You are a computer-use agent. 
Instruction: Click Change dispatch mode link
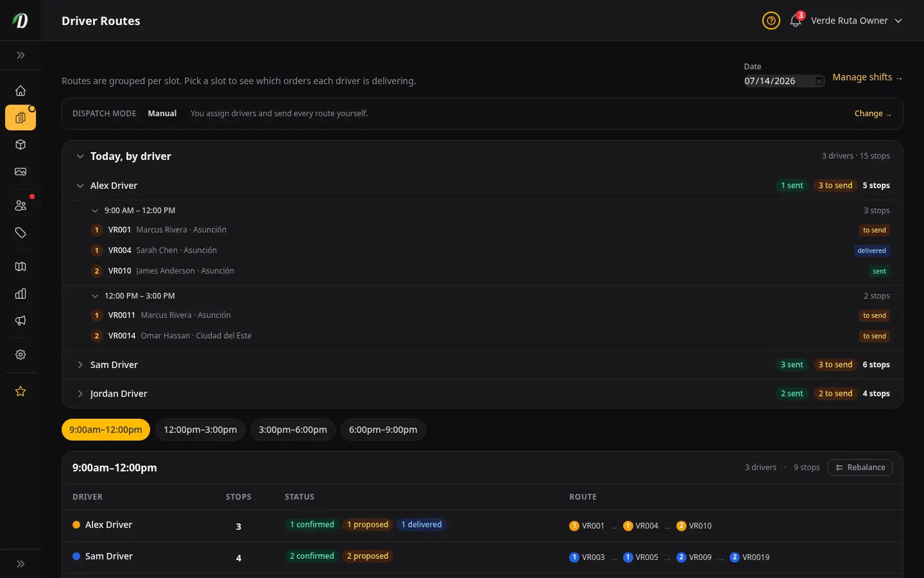click(873, 114)
